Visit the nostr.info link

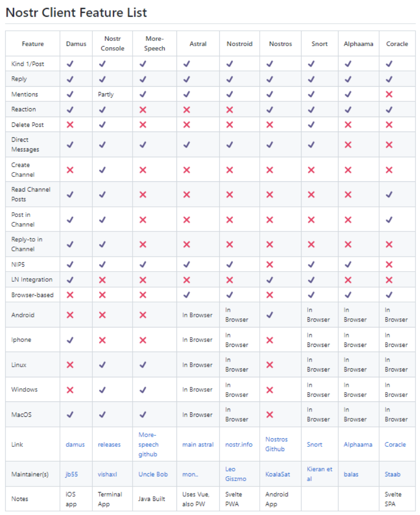239,445
